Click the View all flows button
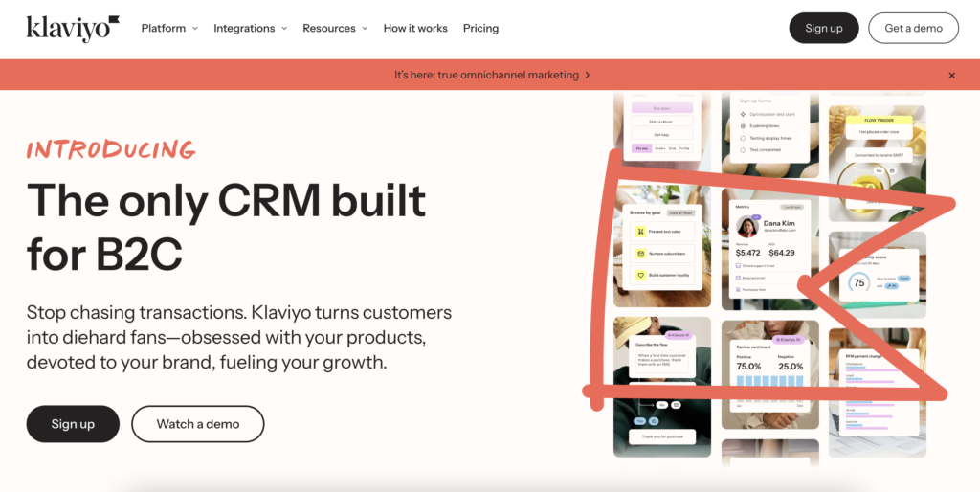 (x=680, y=212)
